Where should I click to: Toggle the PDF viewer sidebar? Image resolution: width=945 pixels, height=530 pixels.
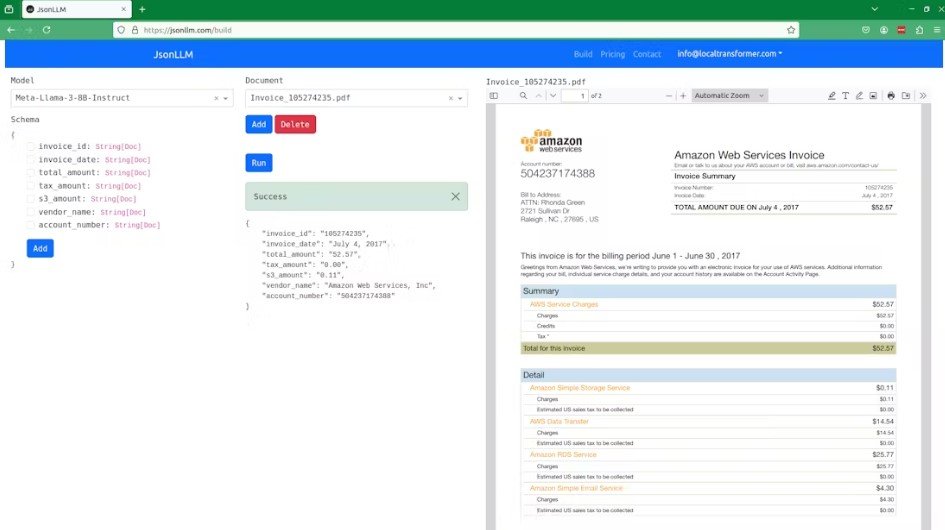point(494,95)
